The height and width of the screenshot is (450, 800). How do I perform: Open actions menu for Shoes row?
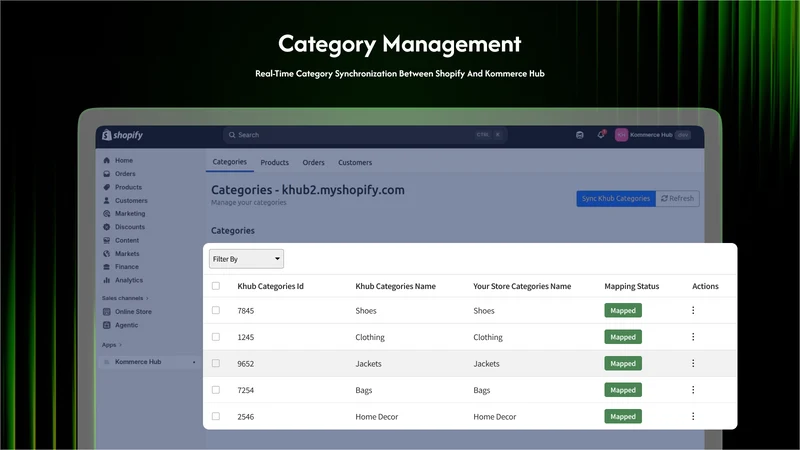(x=693, y=310)
